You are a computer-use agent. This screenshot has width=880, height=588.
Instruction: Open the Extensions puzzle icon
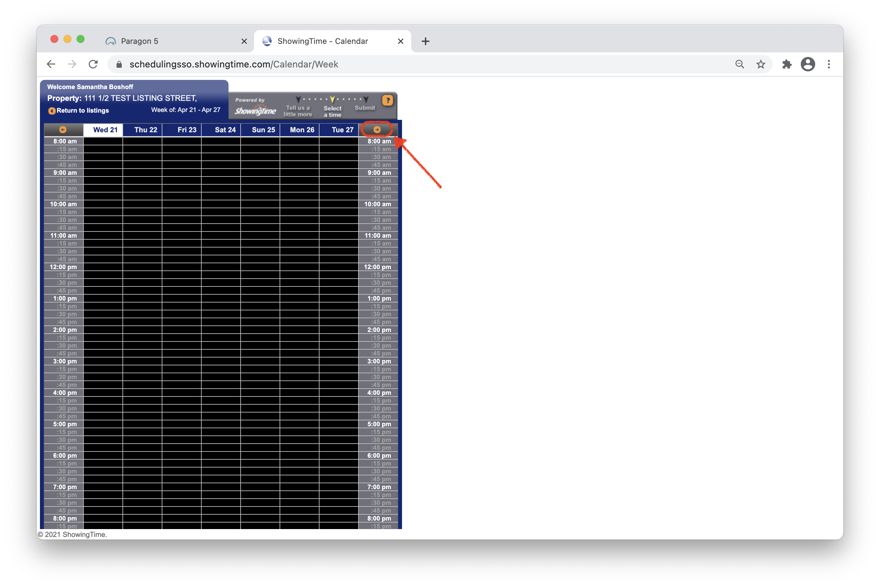[787, 64]
